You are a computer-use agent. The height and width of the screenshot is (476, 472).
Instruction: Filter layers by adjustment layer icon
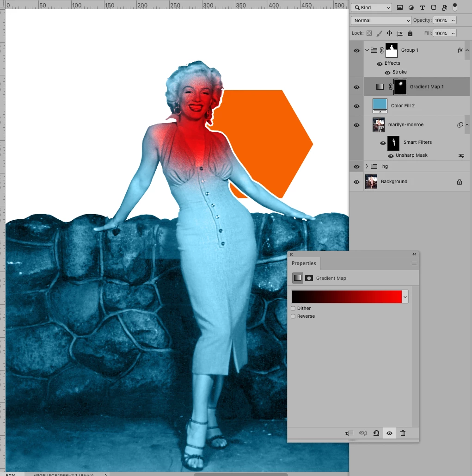(411, 7)
